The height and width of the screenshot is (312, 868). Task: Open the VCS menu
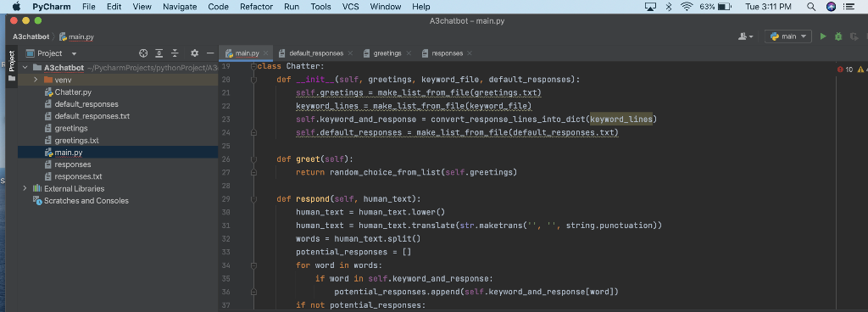click(x=350, y=7)
